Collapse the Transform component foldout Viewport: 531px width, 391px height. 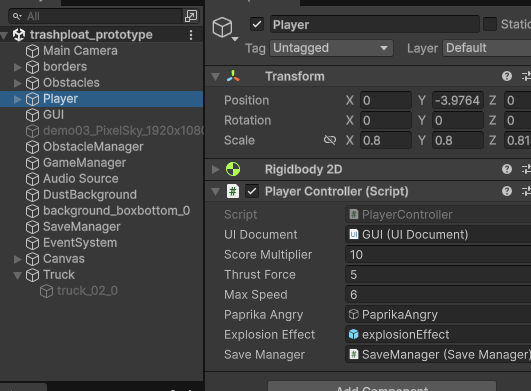click(215, 77)
